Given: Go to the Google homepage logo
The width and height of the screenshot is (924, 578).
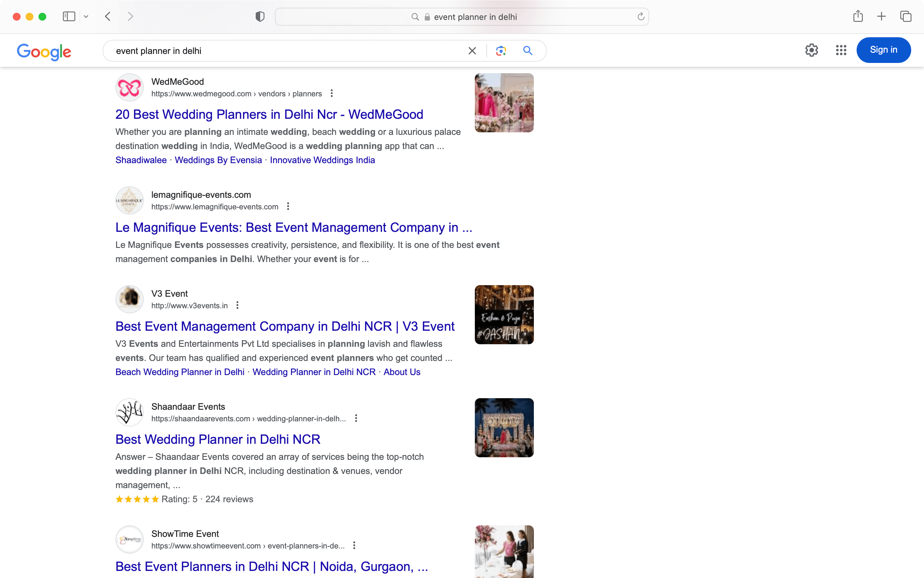Looking at the screenshot, I should click(x=44, y=52).
